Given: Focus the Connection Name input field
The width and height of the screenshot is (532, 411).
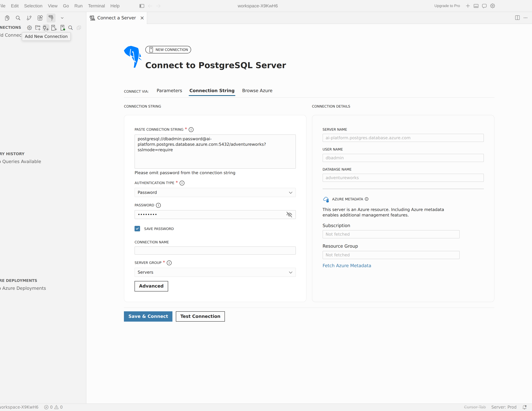Looking at the screenshot, I should pyautogui.click(x=215, y=251).
